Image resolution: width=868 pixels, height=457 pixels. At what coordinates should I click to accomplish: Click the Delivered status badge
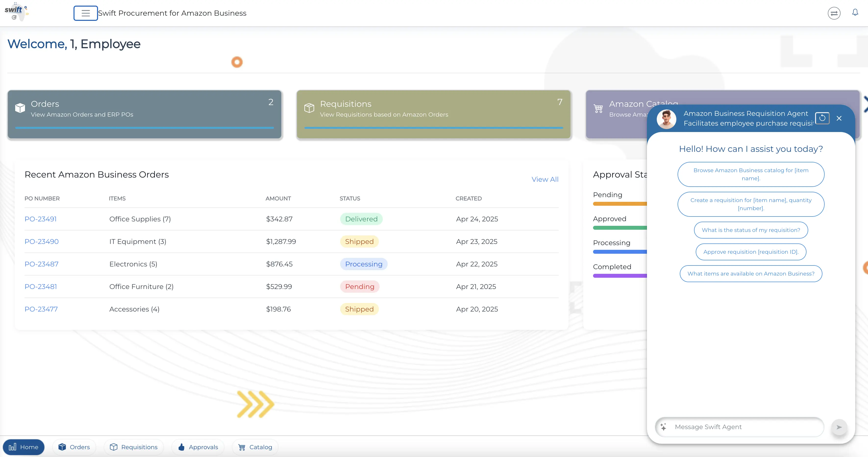click(361, 219)
